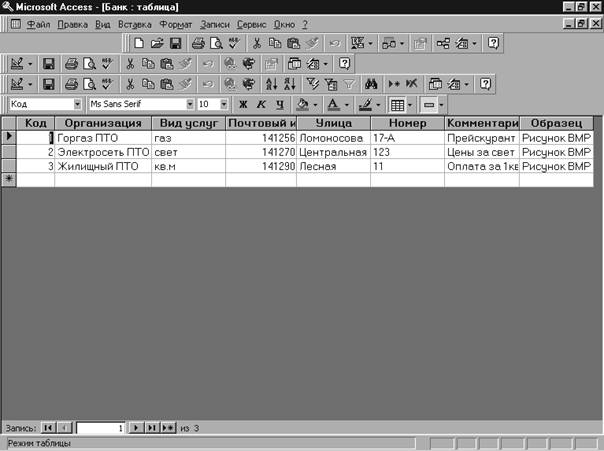Click cell Жилищный ПТО

(103, 166)
